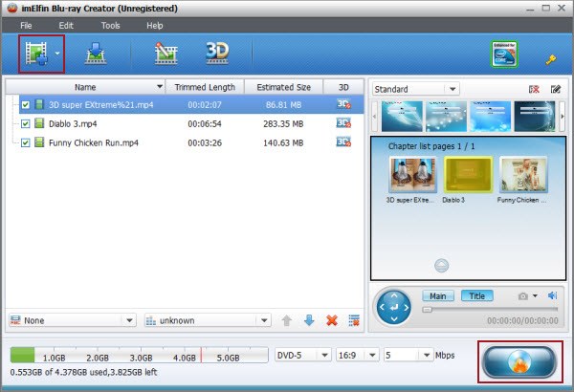Open the Name column header dropdown arrow

tap(160, 87)
